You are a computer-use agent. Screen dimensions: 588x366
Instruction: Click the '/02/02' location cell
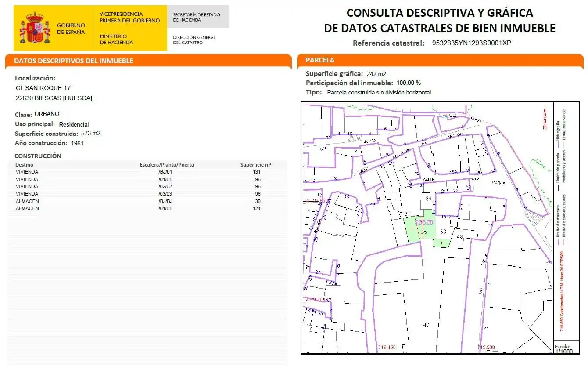[x=165, y=187]
